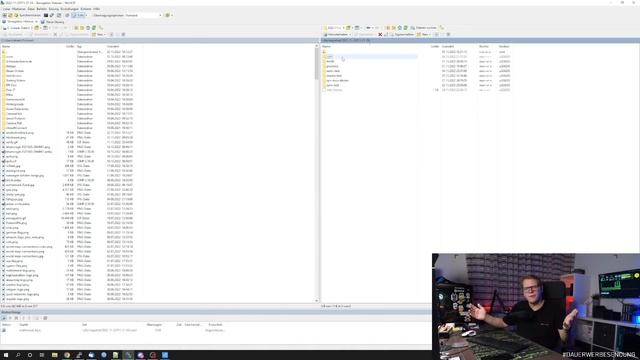Sort local panel by Typ column
Screen dimensions: 640x360
coord(79,47)
